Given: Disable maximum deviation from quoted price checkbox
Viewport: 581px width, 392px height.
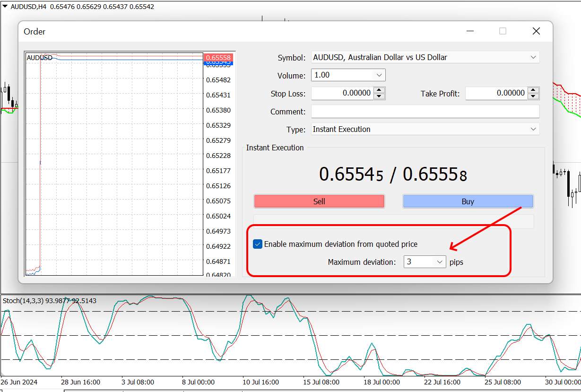Looking at the screenshot, I should tap(258, 244).
